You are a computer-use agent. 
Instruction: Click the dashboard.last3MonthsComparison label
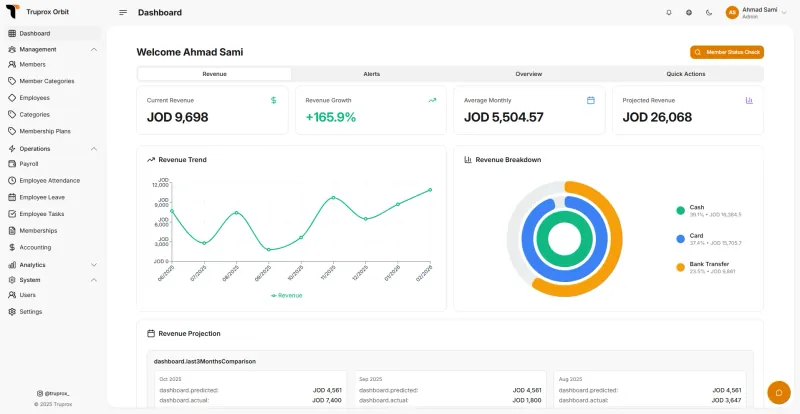point(205,361)
